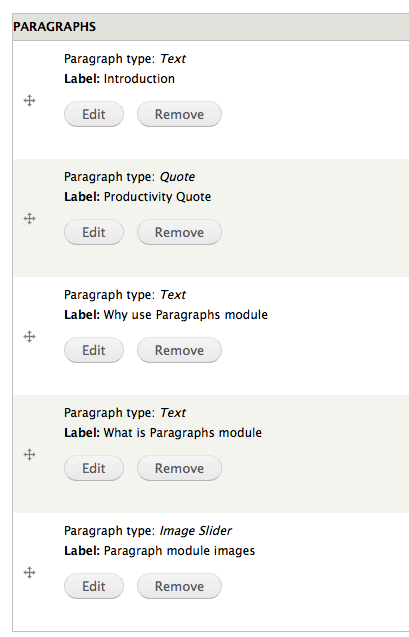Remove the Productivity Quote paragraph

tap(179, 232)
